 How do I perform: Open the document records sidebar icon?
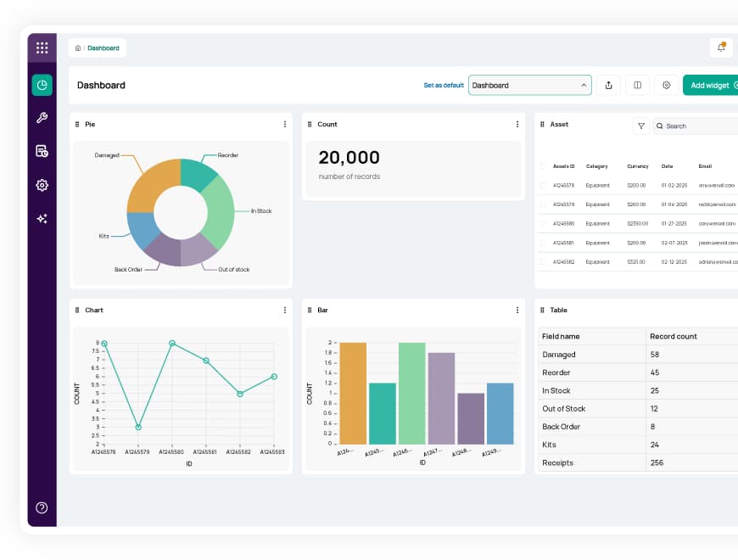(42, 151)
